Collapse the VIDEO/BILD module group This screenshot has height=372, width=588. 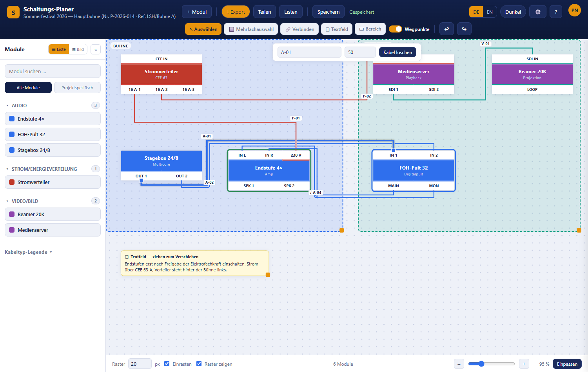(x=7, y=201)
